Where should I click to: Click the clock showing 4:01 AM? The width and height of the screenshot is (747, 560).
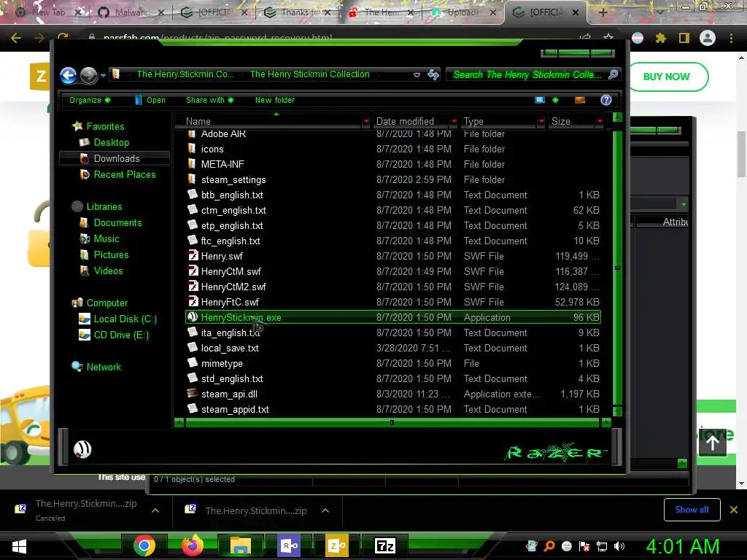coord(683,546)
